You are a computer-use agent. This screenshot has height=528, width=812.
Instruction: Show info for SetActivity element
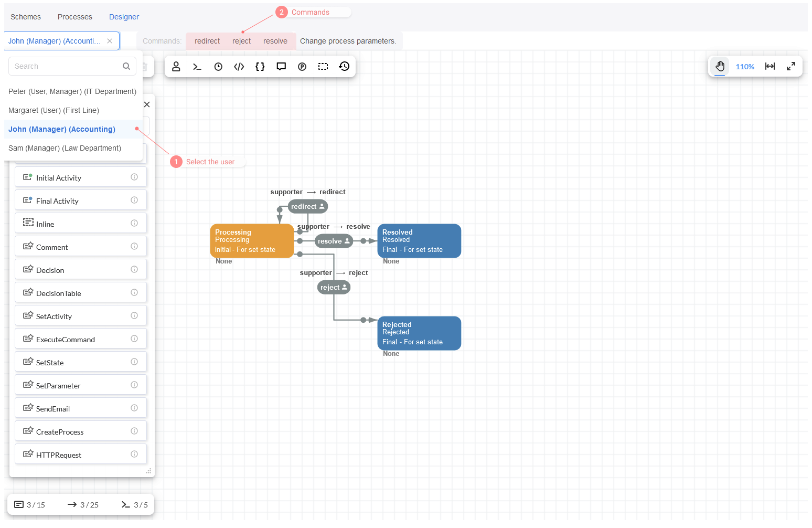point(134,315)
